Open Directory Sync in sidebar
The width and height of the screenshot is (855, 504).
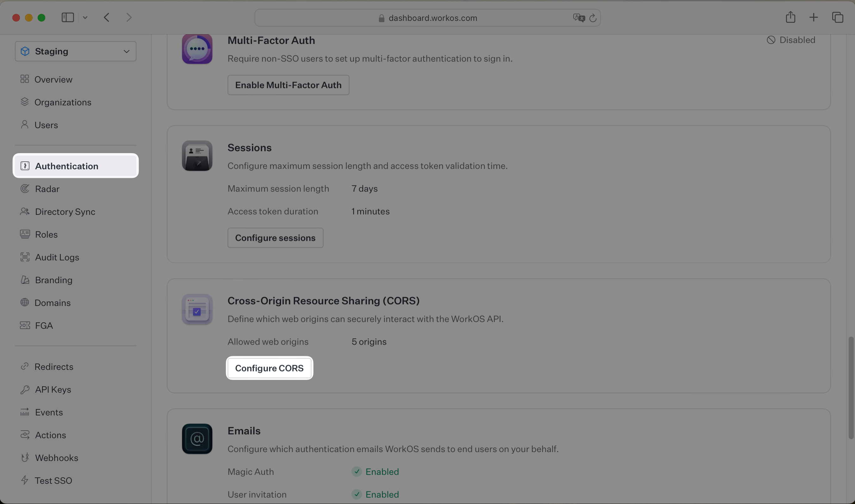pos(65,212)
